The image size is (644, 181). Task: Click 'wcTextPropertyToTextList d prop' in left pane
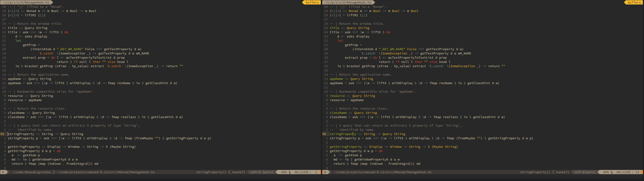(x=95, y=58)
